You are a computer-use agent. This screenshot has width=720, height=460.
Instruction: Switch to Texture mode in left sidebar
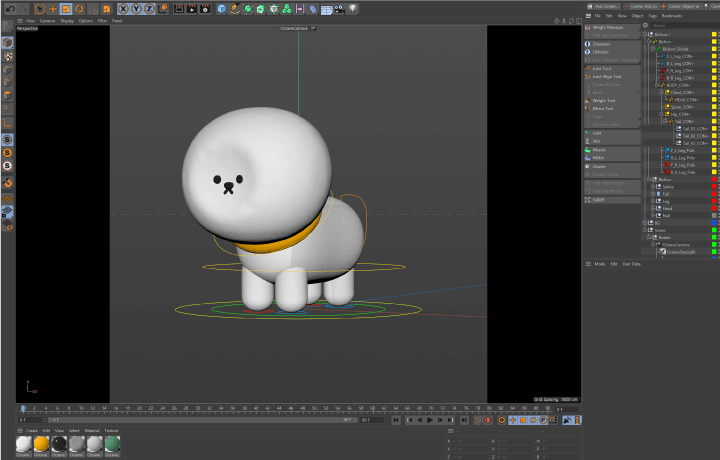(x=8, y=56)
